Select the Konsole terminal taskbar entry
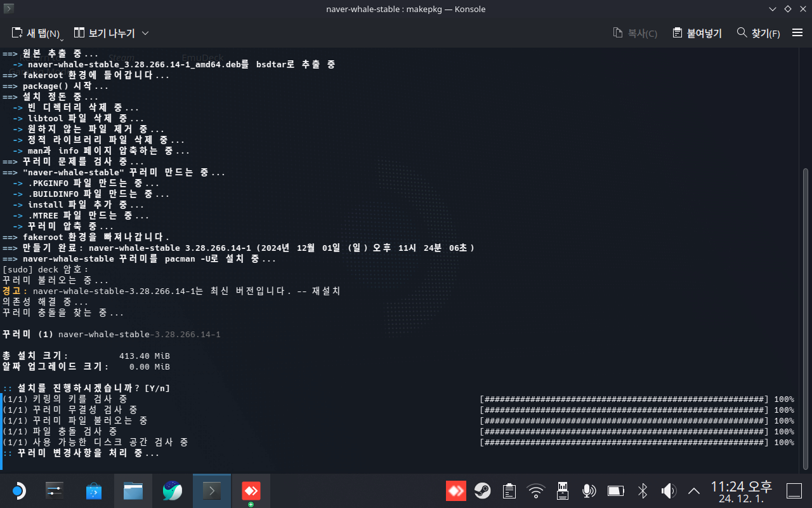Screen dimensions: 812x508 click(212, 491)
